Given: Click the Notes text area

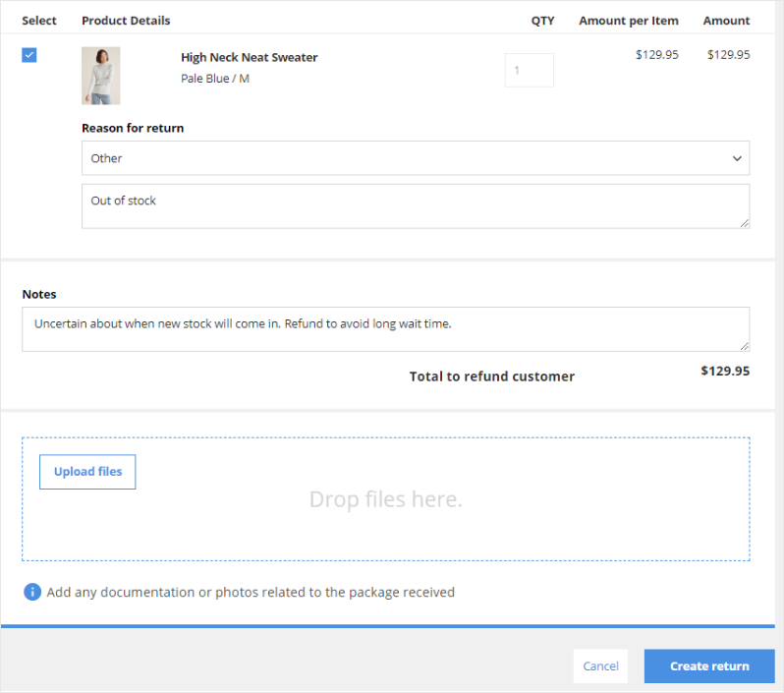Looking at the screenshot, I should pyautogui.click(x=385, y=329).
